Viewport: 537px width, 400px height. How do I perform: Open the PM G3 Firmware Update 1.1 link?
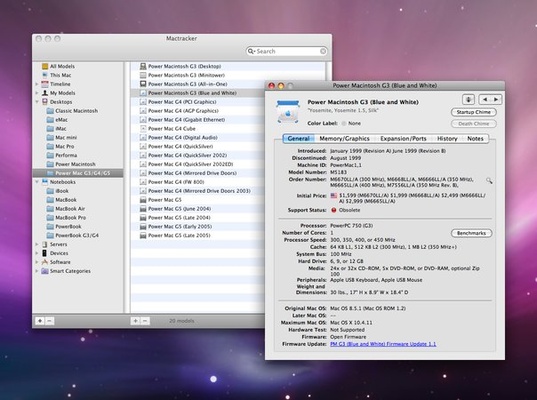click(383, 344)
